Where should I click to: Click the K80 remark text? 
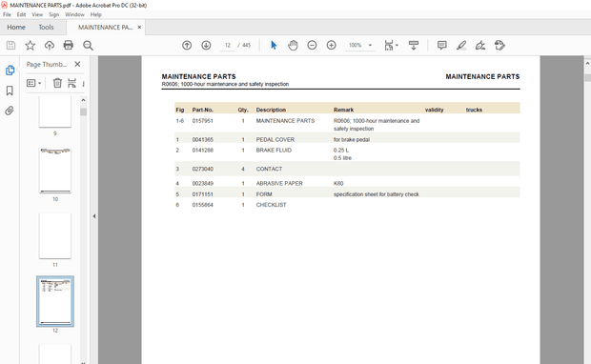[x=338, y=183]
